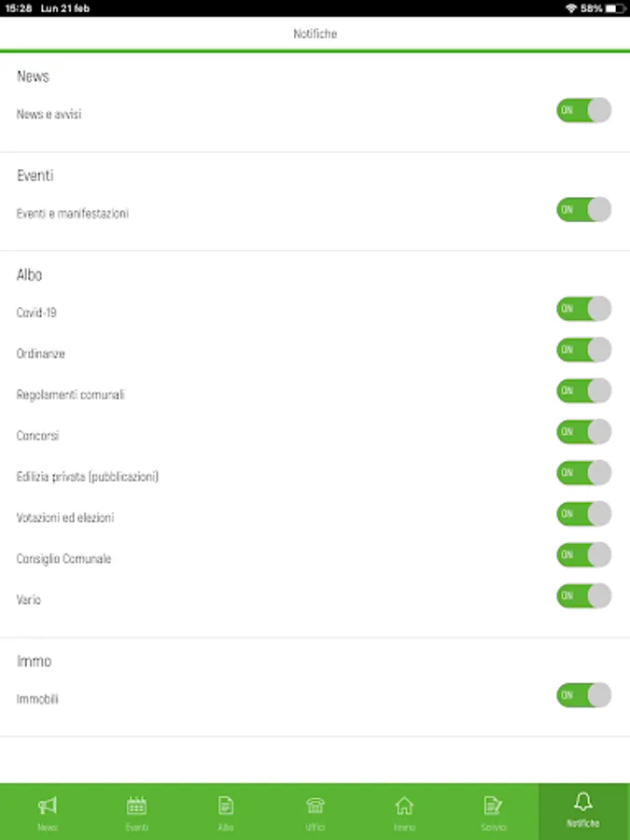This screenshot has height=840, width=630.
Task: Toggle Covid-19 notifications off
Action: pyautogui.click(x=583, y=309)
